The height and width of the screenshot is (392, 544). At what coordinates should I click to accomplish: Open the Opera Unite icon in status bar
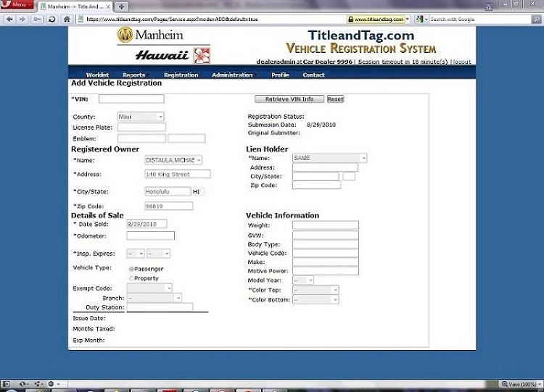pos(37,384)
